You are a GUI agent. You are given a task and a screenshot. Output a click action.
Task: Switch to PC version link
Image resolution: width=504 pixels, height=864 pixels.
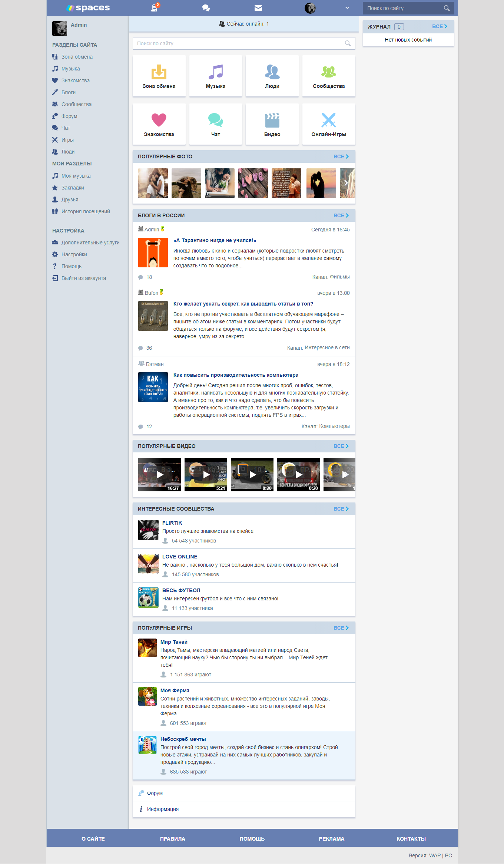[x=448, y=855]
